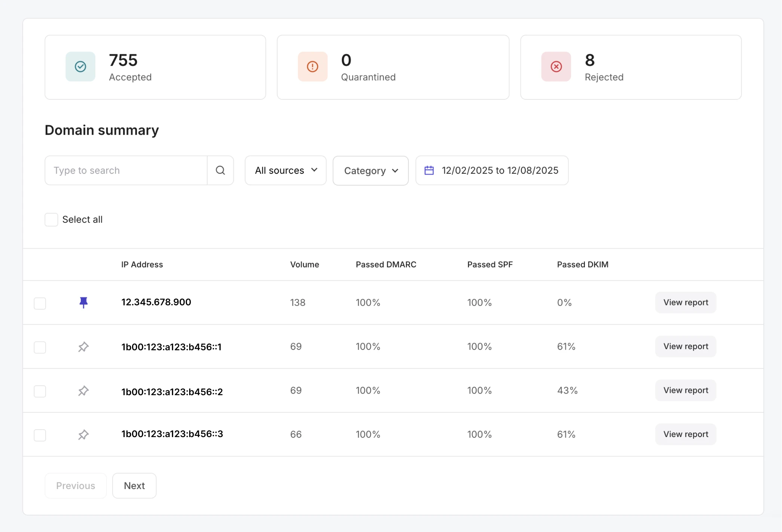Click the Quarantined warning icon
Image resolution: width=782 pixels, height=532 pixels.
[312, 67]
